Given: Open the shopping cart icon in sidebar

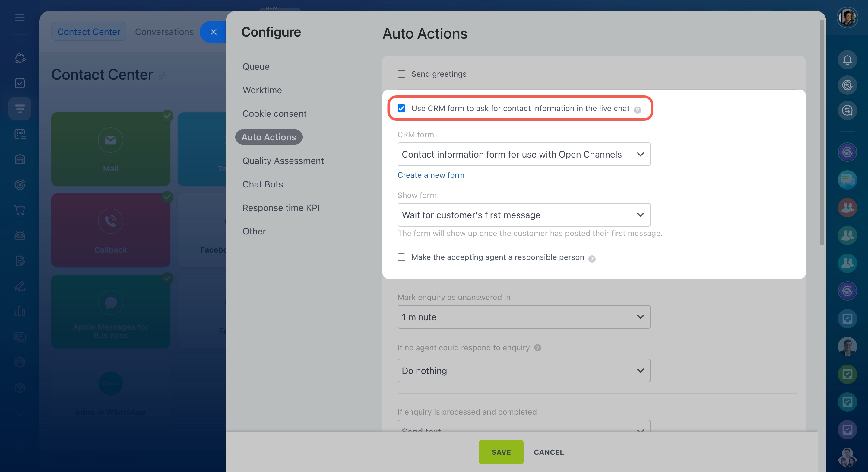Looking at the screenshot, I should 20,210.
